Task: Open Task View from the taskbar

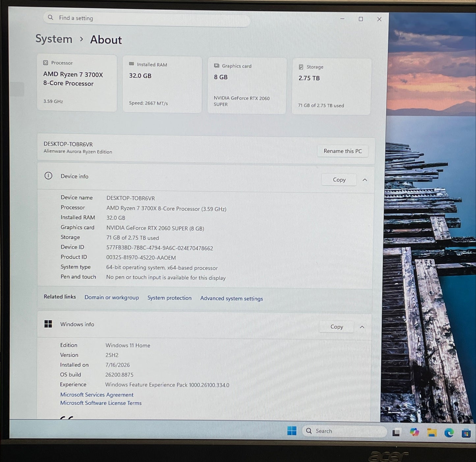Action: click(396, 432)
